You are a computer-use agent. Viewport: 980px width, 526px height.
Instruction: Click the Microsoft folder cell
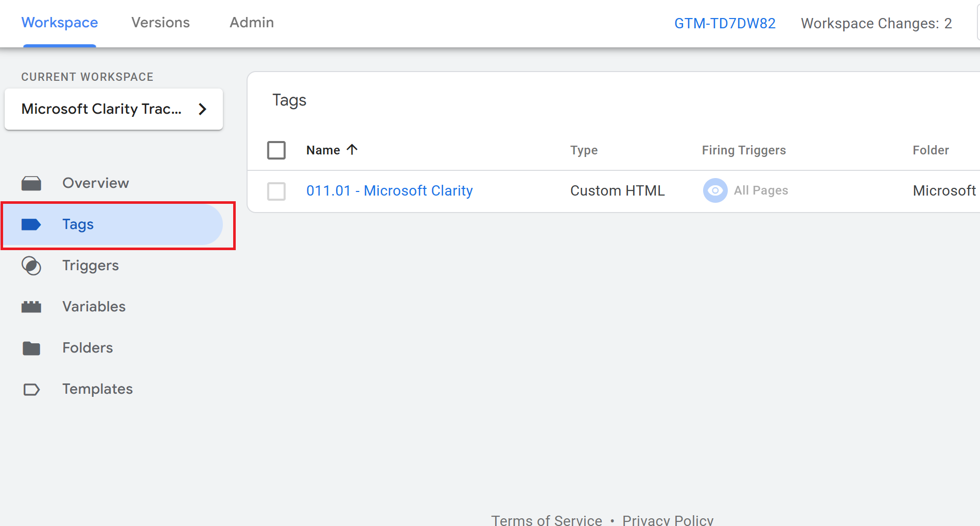point(944,190)
